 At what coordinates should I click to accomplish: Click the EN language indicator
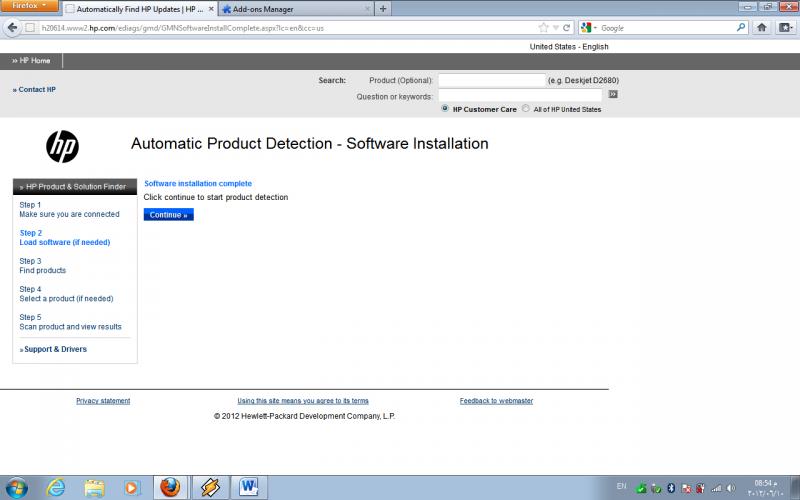click(x=621, y=486)
